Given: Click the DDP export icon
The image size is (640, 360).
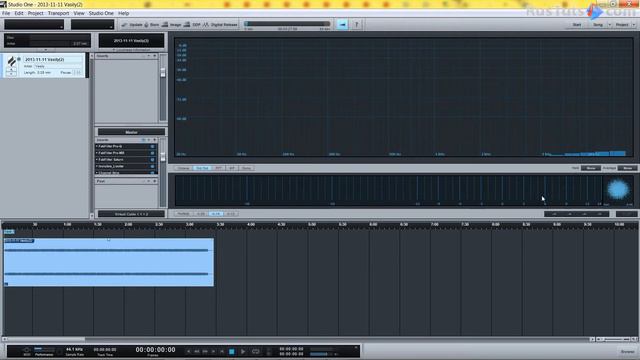Looking at the screenshot, I should (187, 25).
